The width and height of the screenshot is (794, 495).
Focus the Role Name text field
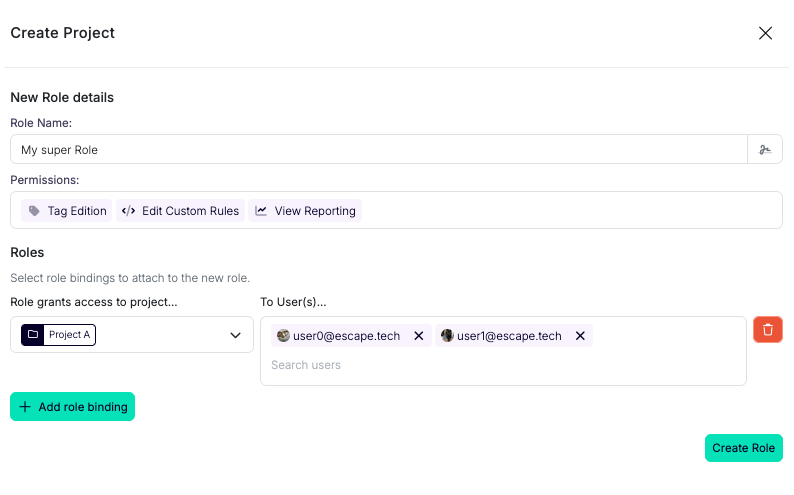380,150
